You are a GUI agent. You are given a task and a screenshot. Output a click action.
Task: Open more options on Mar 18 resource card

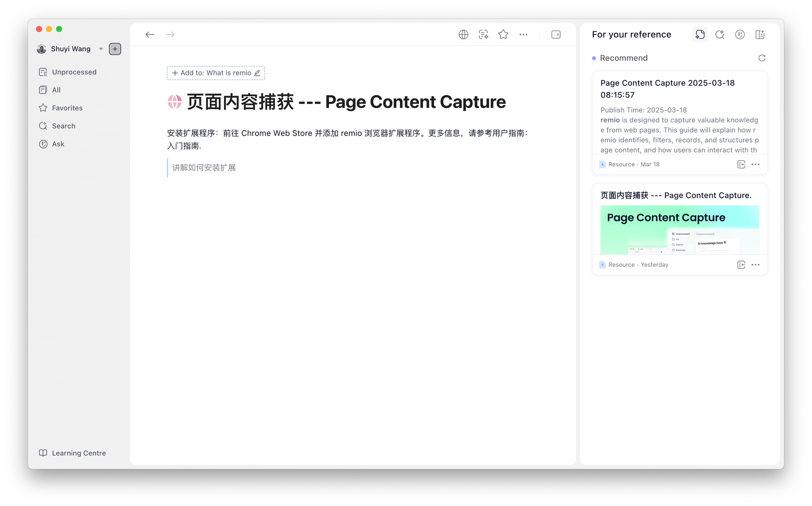(x=756, y=164)
